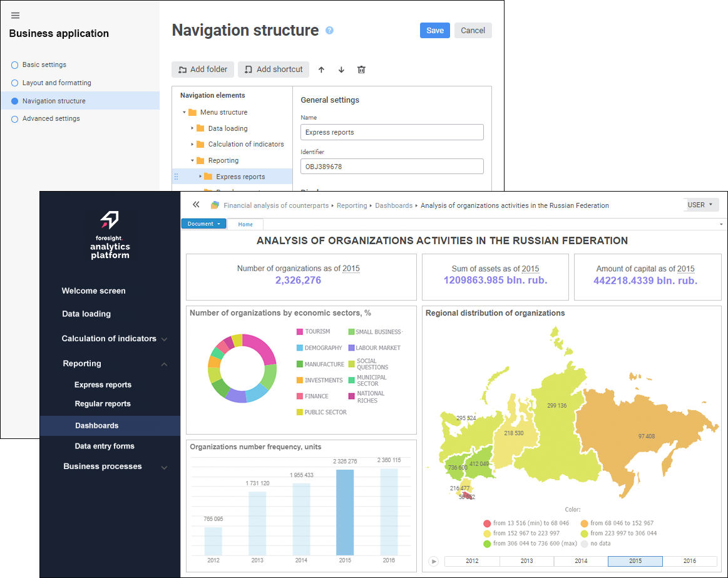Cancel navigation structure changes
This screenshot has width=728, height=578.
tap(473, 30)
